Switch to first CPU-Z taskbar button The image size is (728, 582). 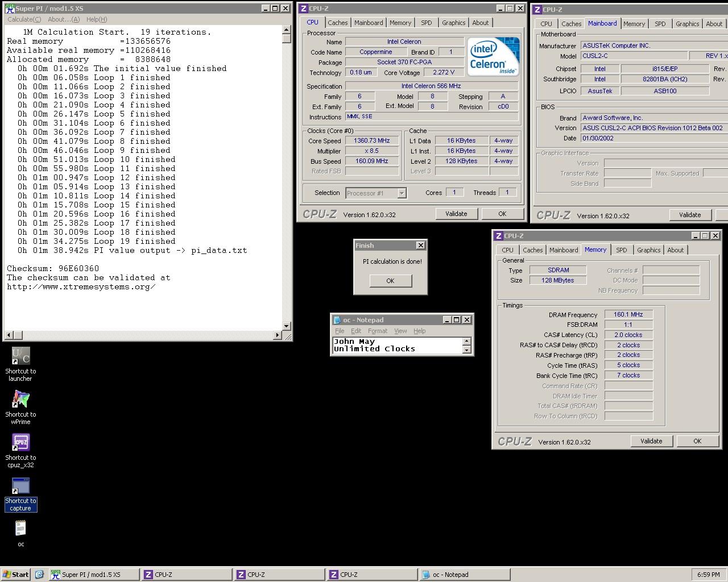(186, 575)
